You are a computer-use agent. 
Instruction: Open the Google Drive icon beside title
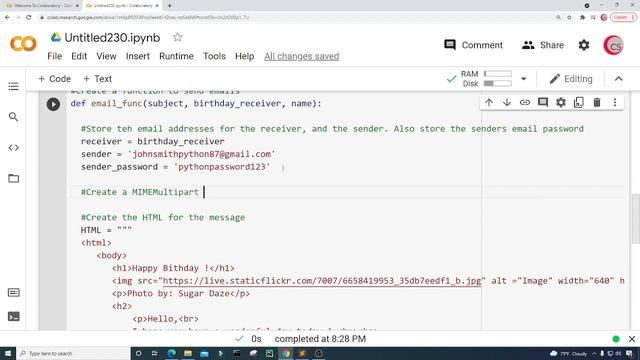(56, 38)
